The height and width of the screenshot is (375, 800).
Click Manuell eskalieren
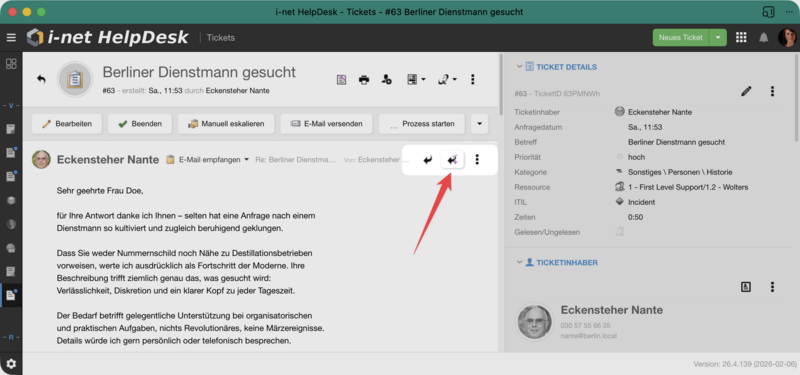click(x=226, y=123)
